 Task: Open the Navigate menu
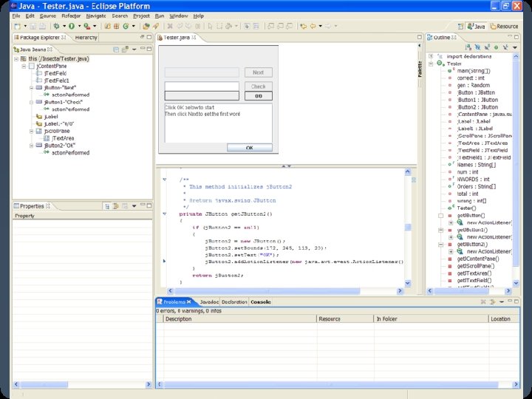point(95,15)
